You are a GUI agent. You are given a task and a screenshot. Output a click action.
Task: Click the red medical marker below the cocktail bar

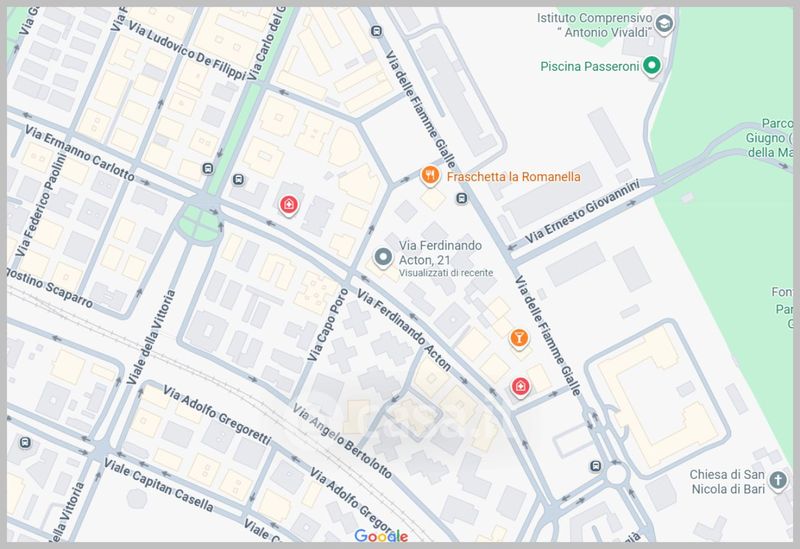pos(520,387)
